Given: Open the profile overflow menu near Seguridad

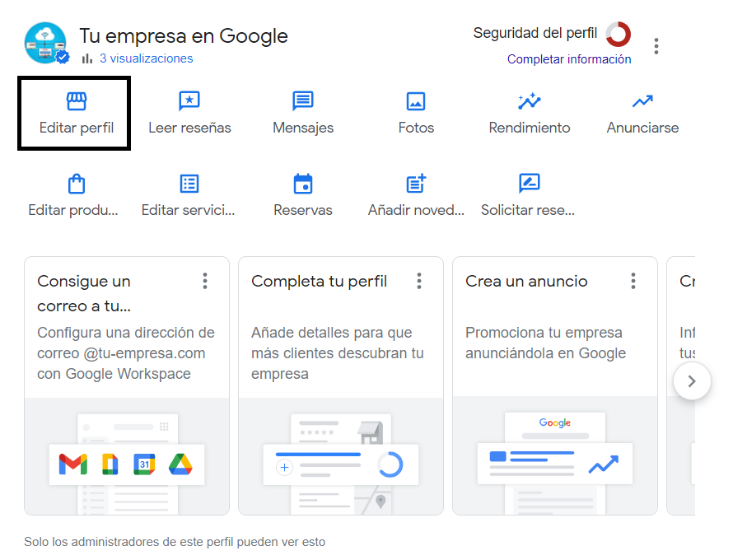Looking at the screenshot, I should coord(656,46).
